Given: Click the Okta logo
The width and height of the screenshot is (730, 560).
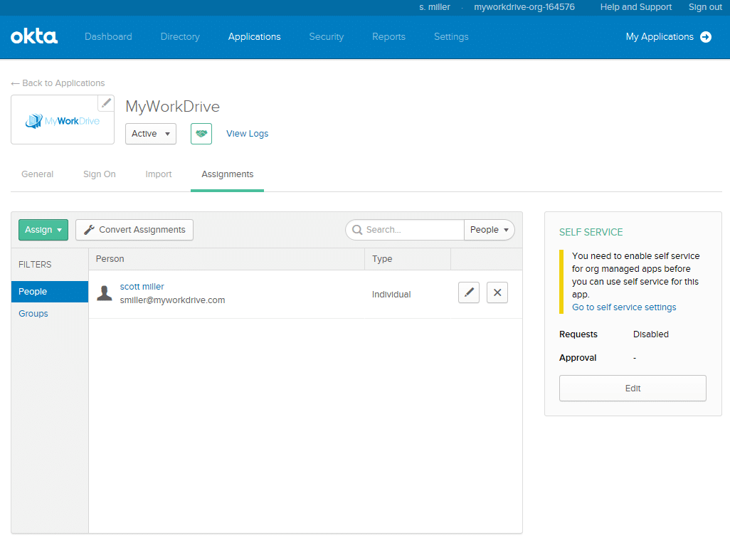Looking at the screenshot, I should 34,37.
